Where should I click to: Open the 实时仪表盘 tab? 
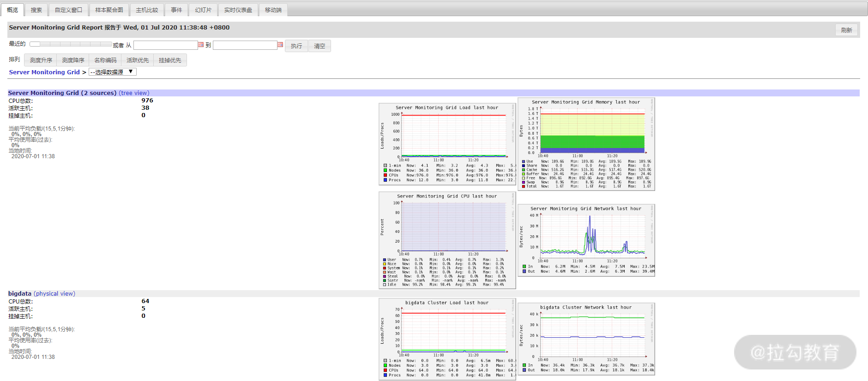pos(238,10)
